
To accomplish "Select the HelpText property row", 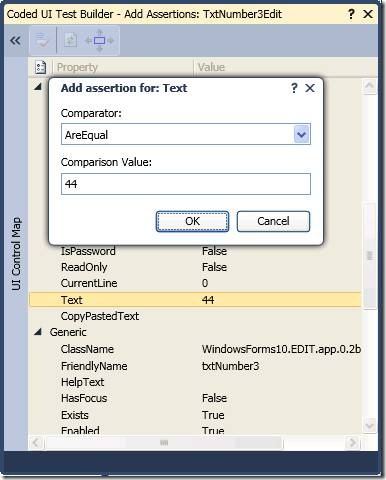I will (195, 382).
